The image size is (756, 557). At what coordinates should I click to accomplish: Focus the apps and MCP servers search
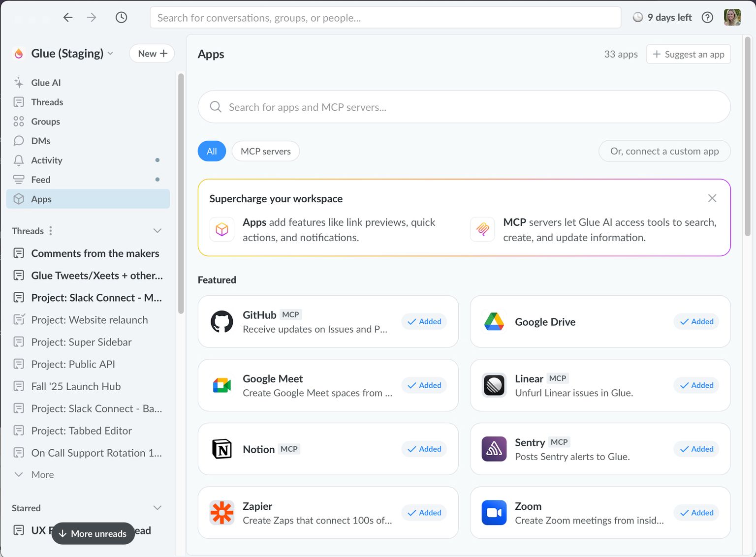coord(464,107)
